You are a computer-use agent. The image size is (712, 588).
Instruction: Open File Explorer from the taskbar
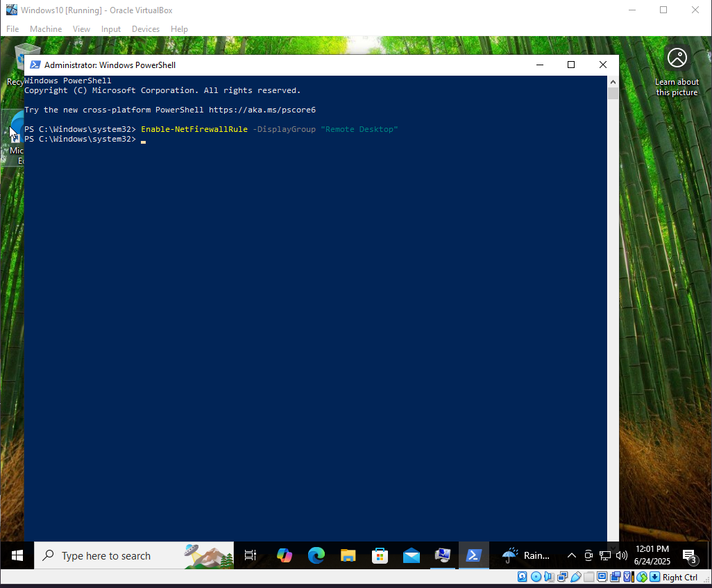click(x=348, y=555)
